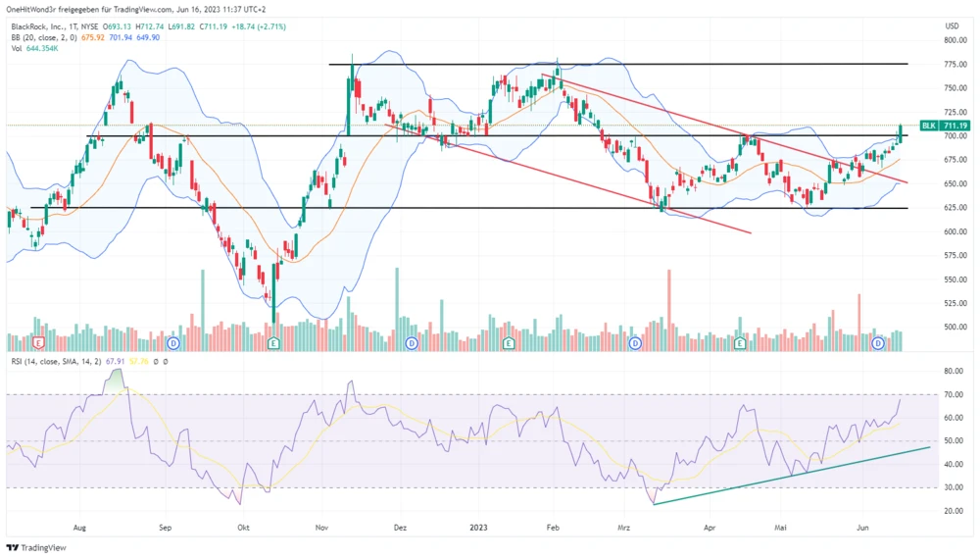This screenshot has height=559, width=980.
Task: Click the BLK 711.19 price label
Action: click(x=945, y=126)
